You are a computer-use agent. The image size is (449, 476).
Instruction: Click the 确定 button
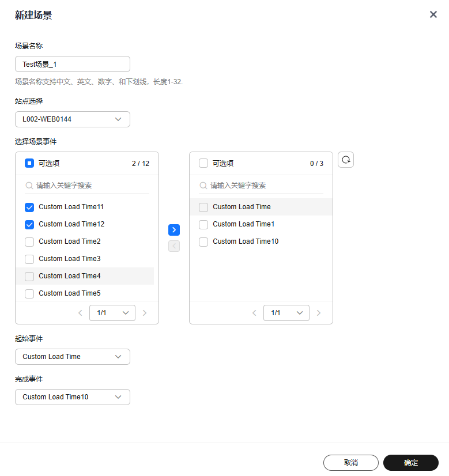click(x=411, y=463)
